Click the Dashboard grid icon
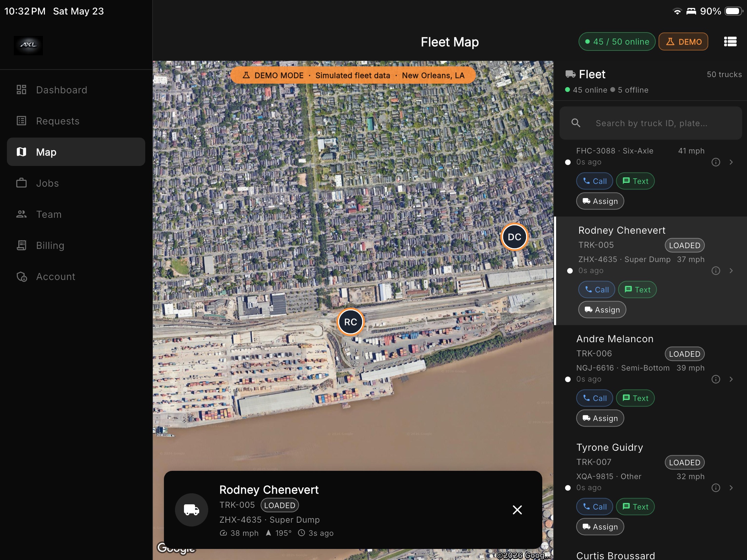Screen dimensions: 747x560 [x=21, y=90]
